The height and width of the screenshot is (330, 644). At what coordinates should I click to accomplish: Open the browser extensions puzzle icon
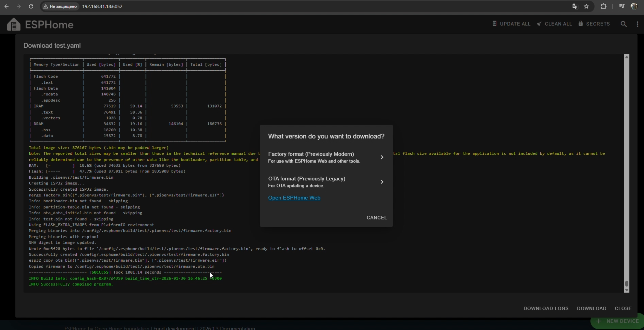click(x=603, y=6)
